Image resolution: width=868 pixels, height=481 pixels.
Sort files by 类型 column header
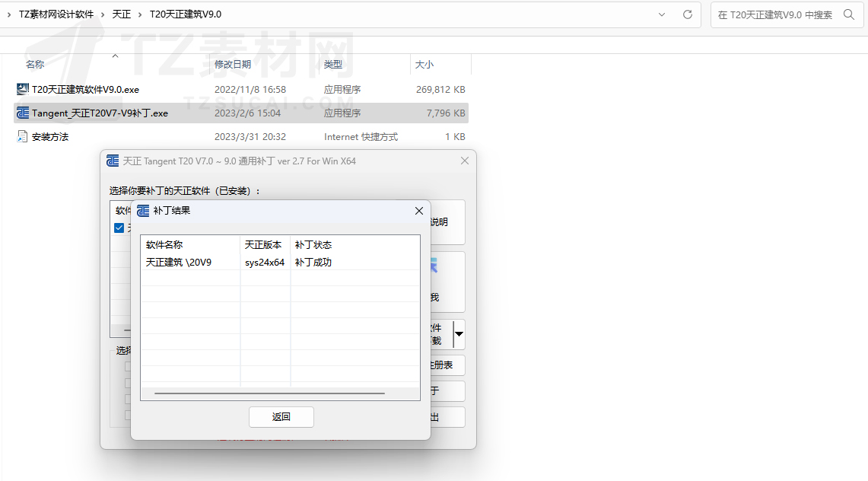[332, 64]
